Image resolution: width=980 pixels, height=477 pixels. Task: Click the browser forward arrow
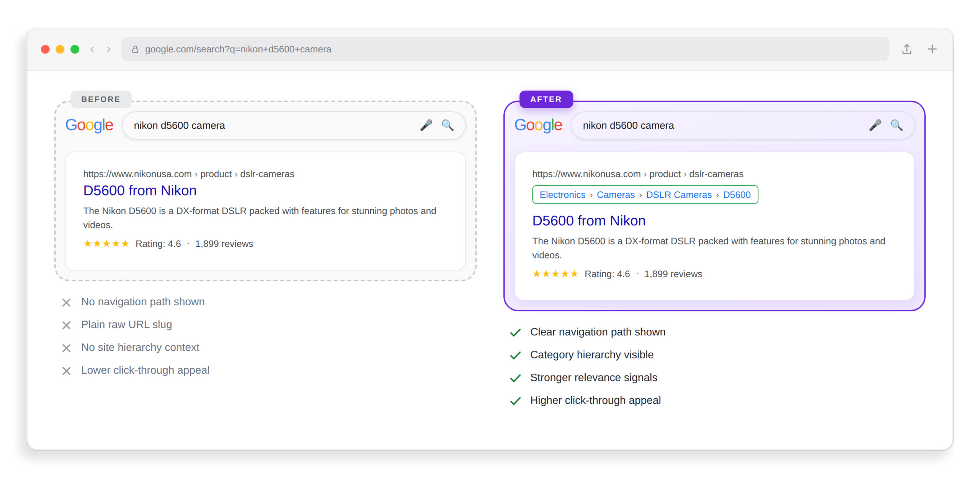click(x=109, y=49)
